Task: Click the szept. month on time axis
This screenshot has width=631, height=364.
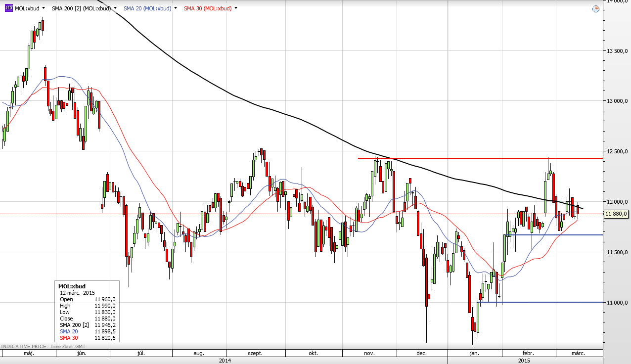Action: [255, 354]
